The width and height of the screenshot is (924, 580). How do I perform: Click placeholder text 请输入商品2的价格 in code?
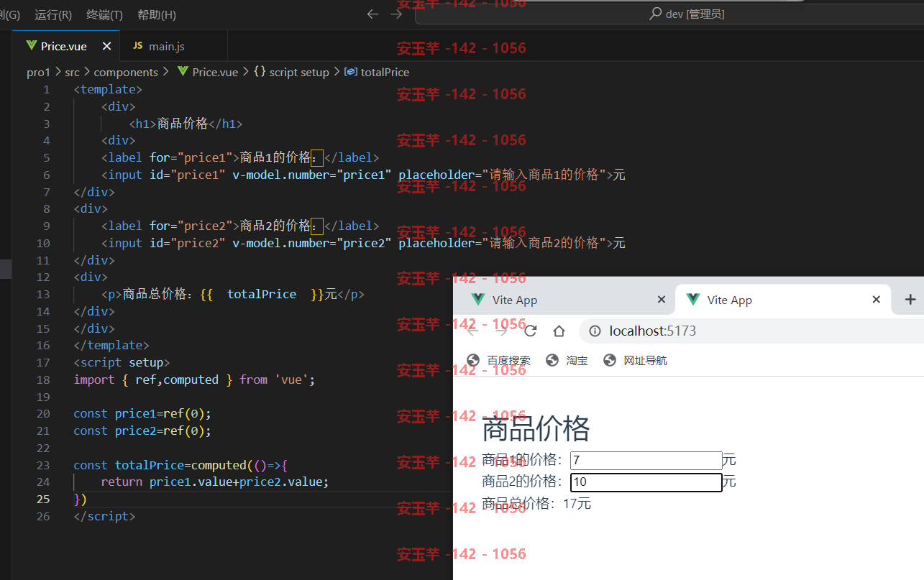pos(544,243)
